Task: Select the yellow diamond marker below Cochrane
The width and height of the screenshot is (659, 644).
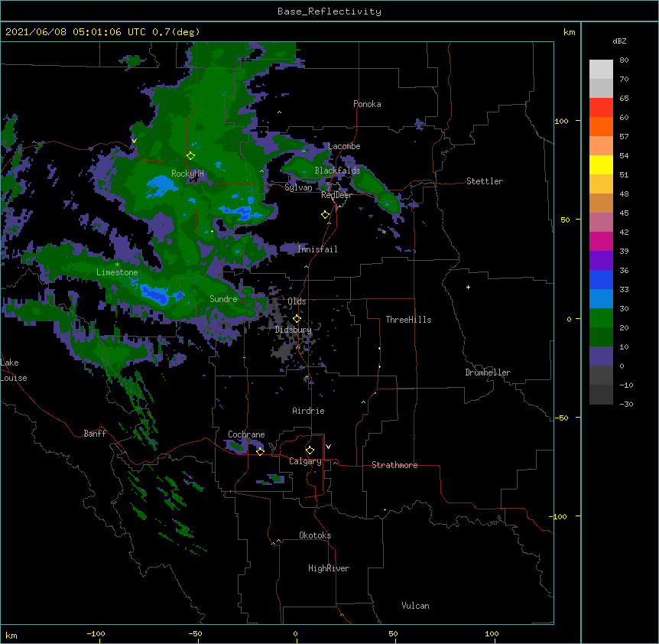Action: [x=260, y=452]
